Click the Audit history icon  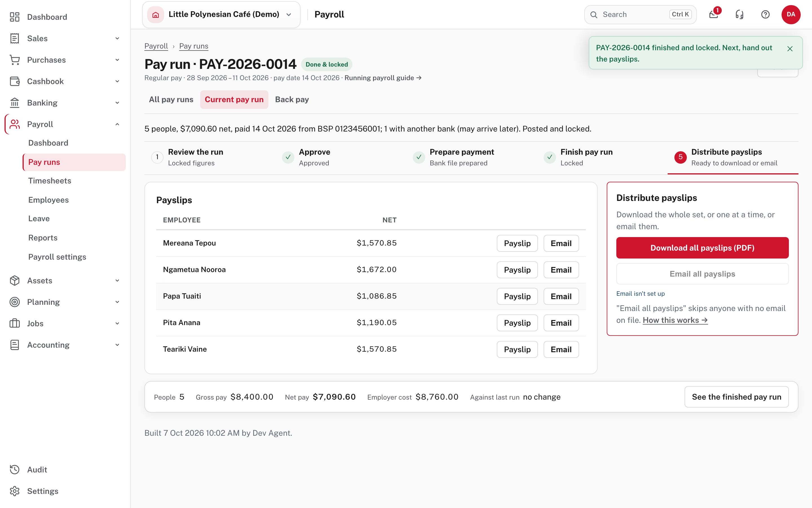[x=14, y=470]
